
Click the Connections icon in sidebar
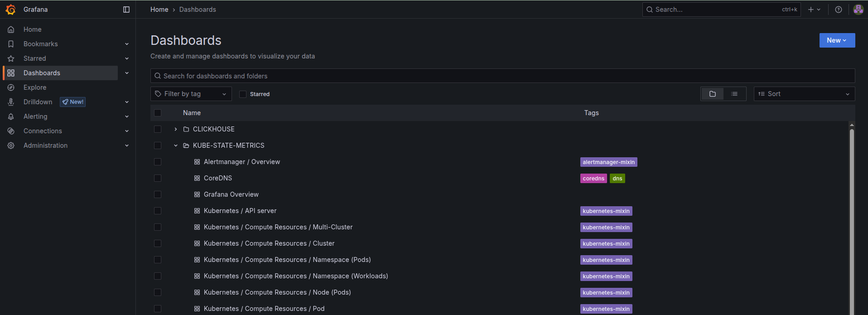pyautogui.click(x=11, y=131)
